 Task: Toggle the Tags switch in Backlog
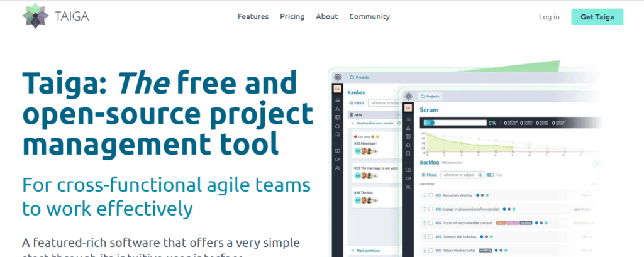click(490, 175)
